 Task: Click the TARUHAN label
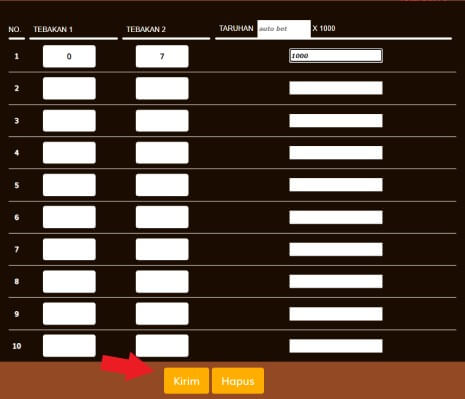[x=236, y=28]
